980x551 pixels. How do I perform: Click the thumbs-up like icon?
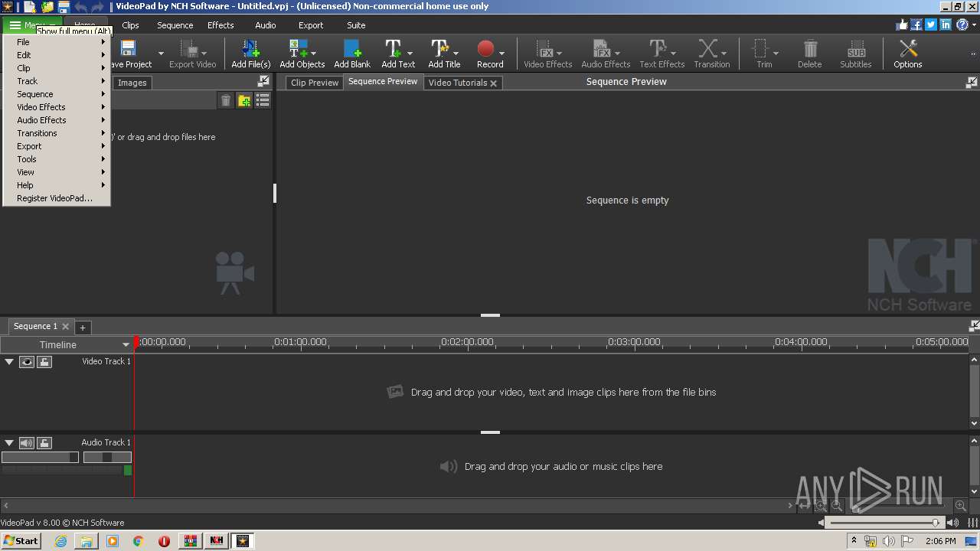(x=902, y=24)
